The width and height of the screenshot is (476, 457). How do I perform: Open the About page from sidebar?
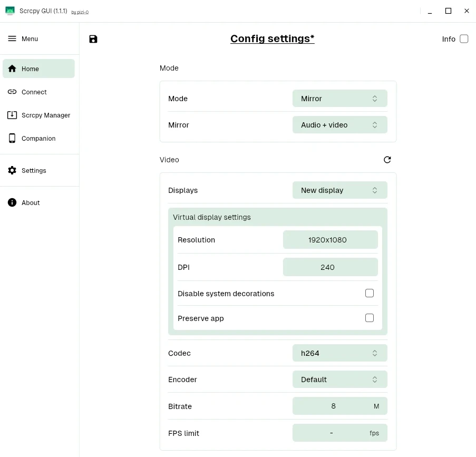click(x=31, y=203)
